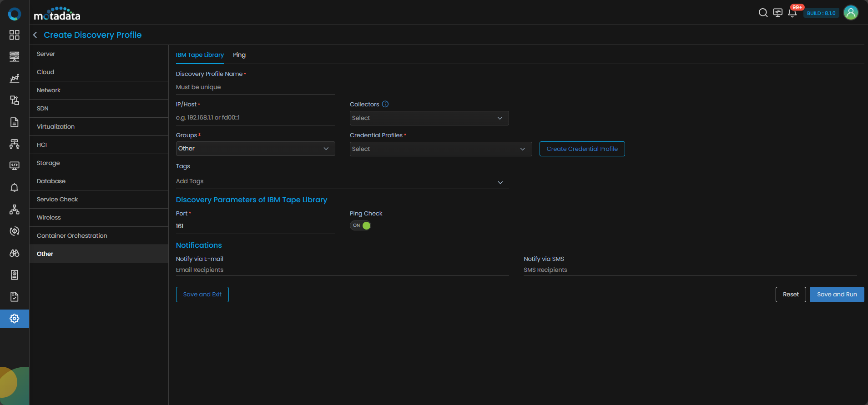The image size is (868, 405).
Task: Open the notifications bell with 99+ badge
Action: click(792, 13)
